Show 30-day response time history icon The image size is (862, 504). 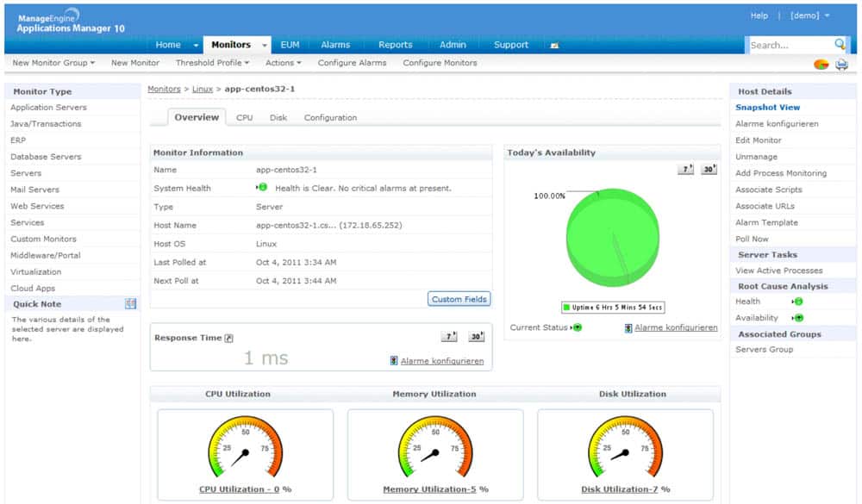[x=476, y=336]
